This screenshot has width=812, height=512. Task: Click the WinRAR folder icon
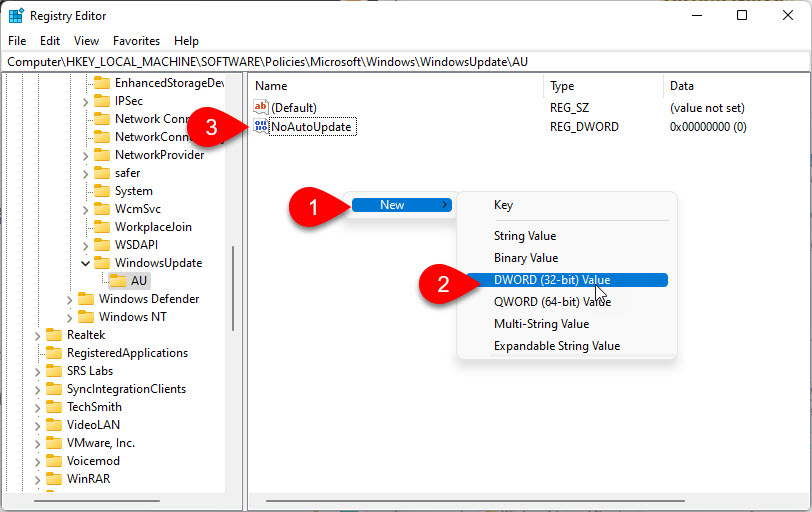point(54,479)
